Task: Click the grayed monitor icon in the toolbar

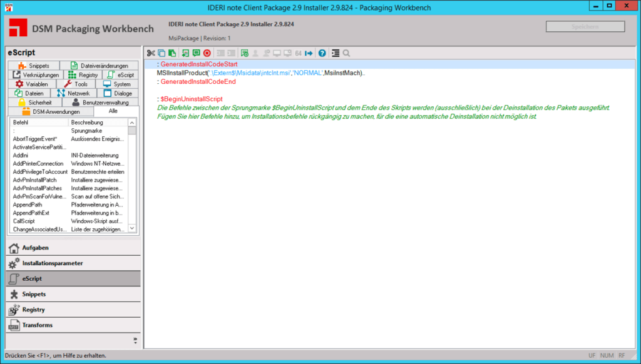Action: coord(277,53)
